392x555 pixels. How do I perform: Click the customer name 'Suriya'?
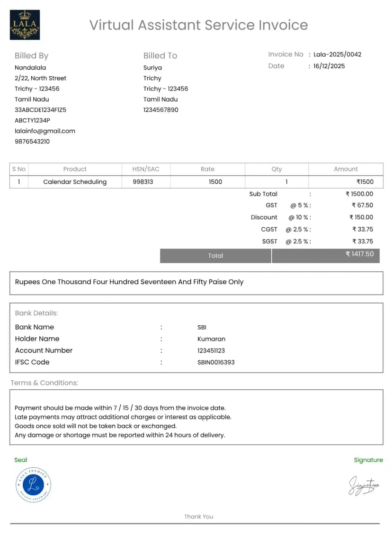[x=152, y=68]
